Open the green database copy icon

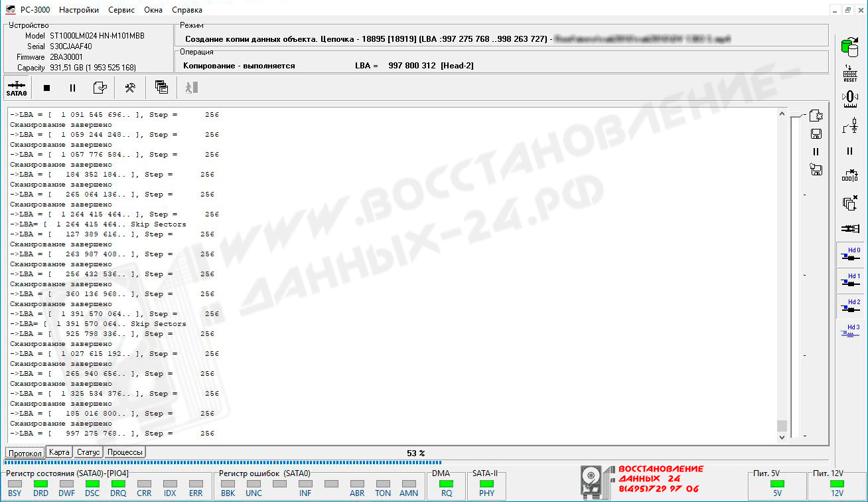tap(849, 46)
